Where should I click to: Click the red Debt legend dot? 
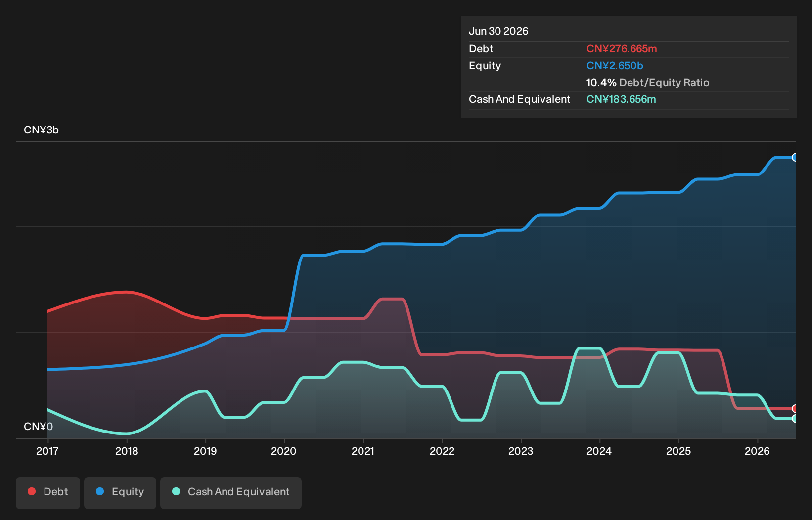click(x=32, y=491)
